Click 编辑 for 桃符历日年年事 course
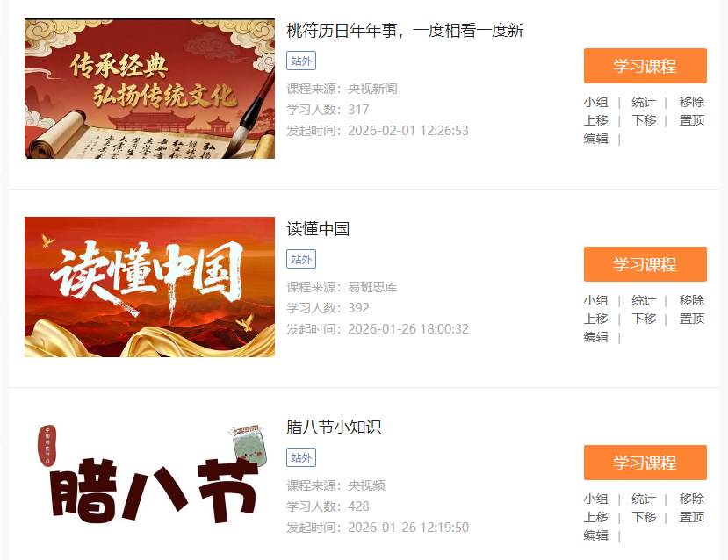Viewport: 728px width, 560px height. tap(595, 139)
